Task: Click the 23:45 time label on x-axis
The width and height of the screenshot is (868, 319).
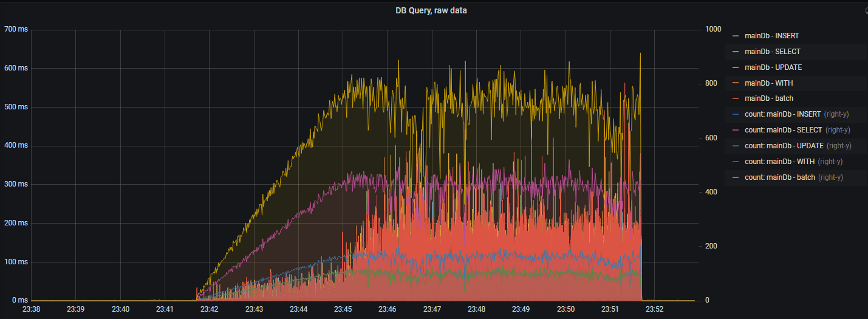Action: (343, 309)
